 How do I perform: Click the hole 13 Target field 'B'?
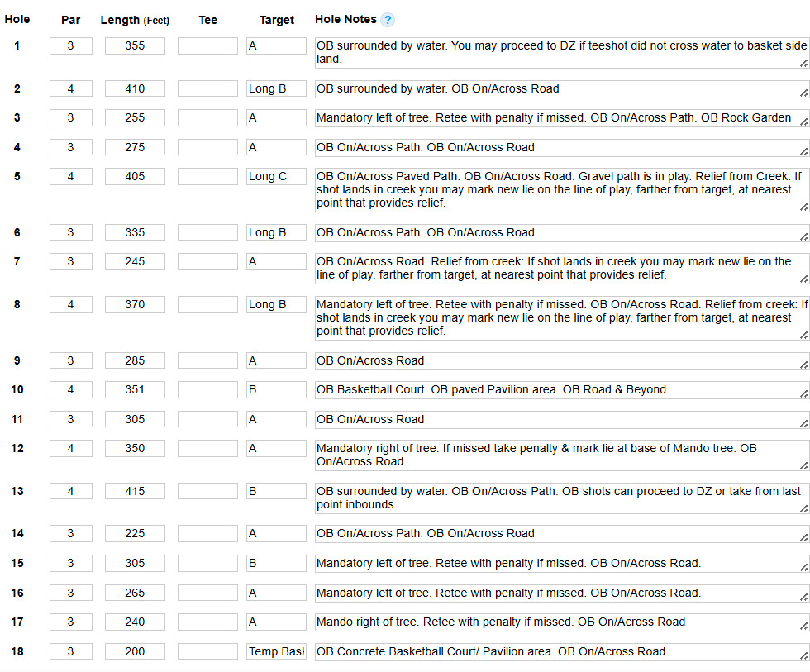[x=276, y=491]
